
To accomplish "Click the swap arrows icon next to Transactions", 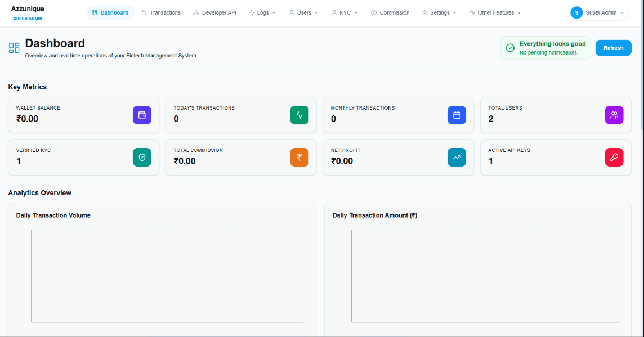I will pyautogui.click(x=144, y=13).
